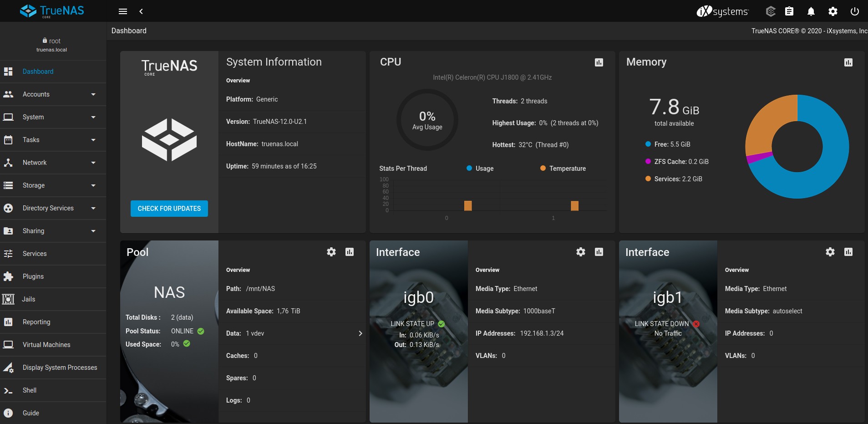Toggle Usage series in CPU legend
Viewport: 868px width, 424px height.
pyautogui.click(x=480, y=169)
